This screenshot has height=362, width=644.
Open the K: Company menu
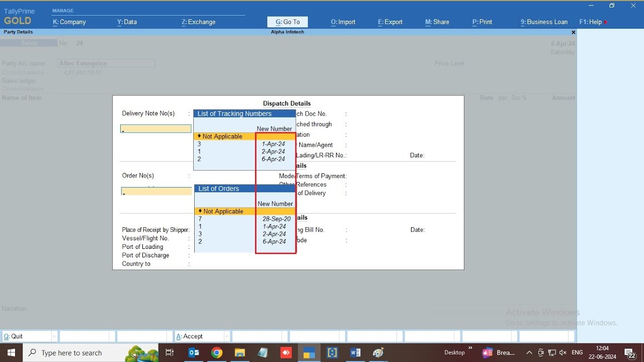[x=69, y=22]
